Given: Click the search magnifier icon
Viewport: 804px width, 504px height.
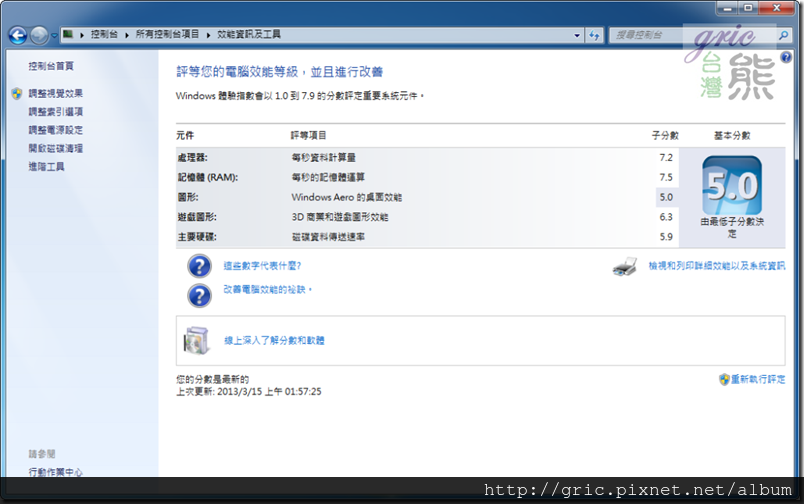Looking at the screenshot, I should [783, 35].
